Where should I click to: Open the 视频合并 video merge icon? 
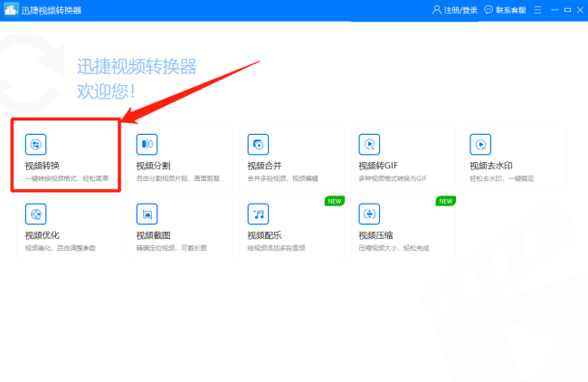[258, 145]
